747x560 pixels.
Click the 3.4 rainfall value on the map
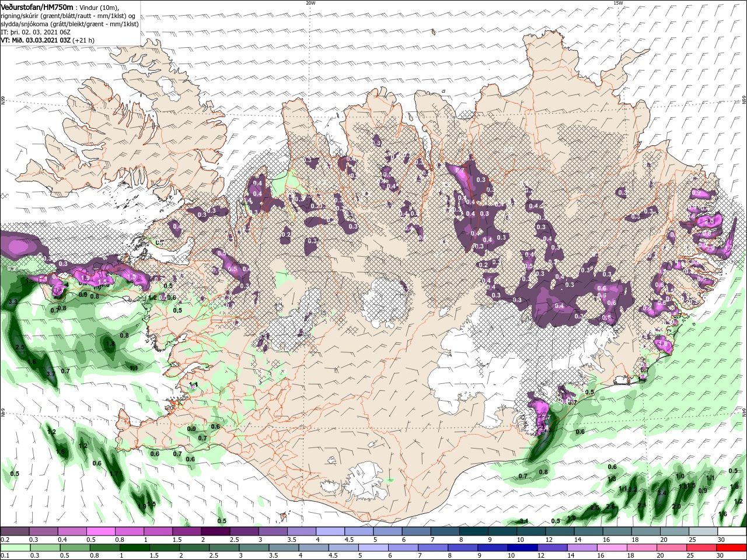coord(662,494)
